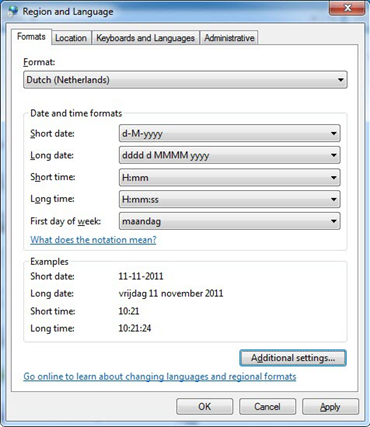
Task: Confirm changes with the OK button
Action: (x=204, y=407)
